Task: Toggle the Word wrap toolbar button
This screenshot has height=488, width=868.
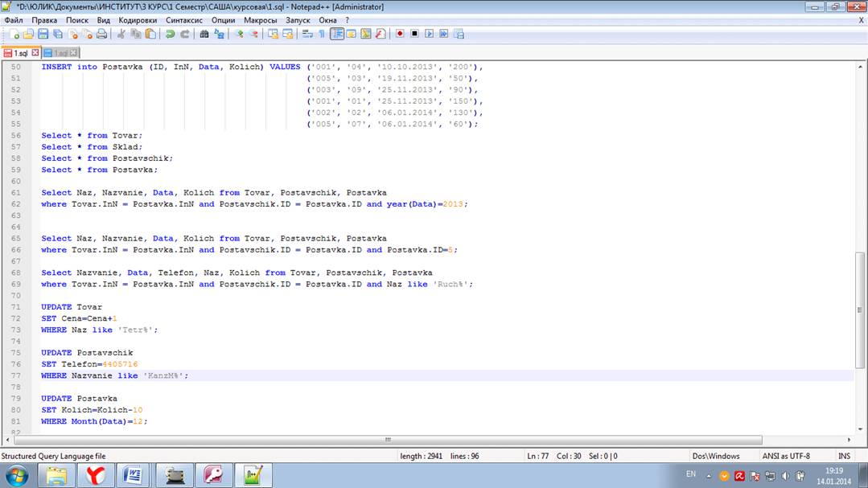Action: coord(307,34)
